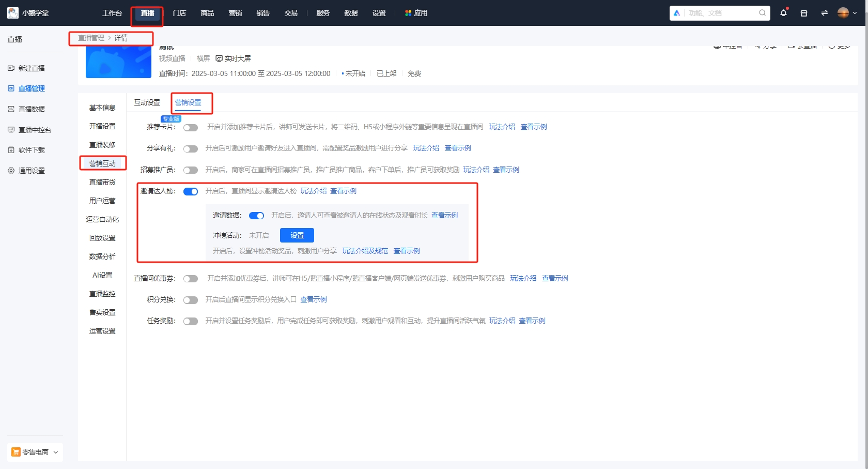Click the 设置 button for 冲榜活动
868x469 pixels.
297,235
